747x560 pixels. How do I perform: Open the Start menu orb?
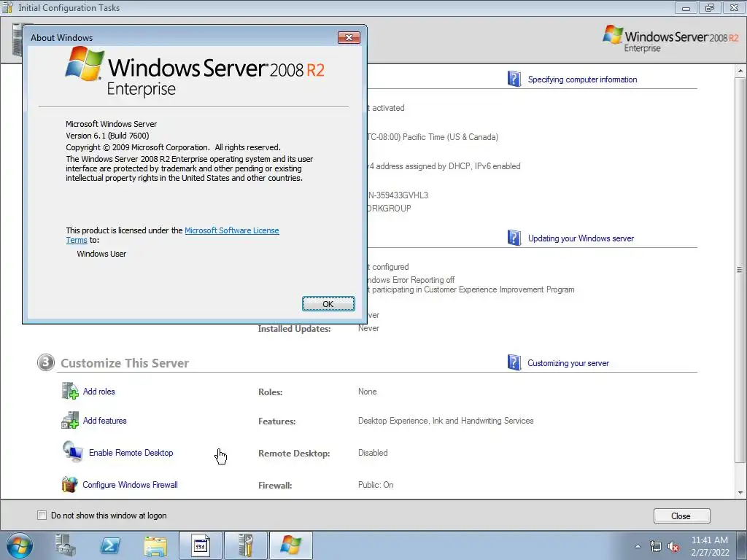pyautogui.click(x=20, y=545)
